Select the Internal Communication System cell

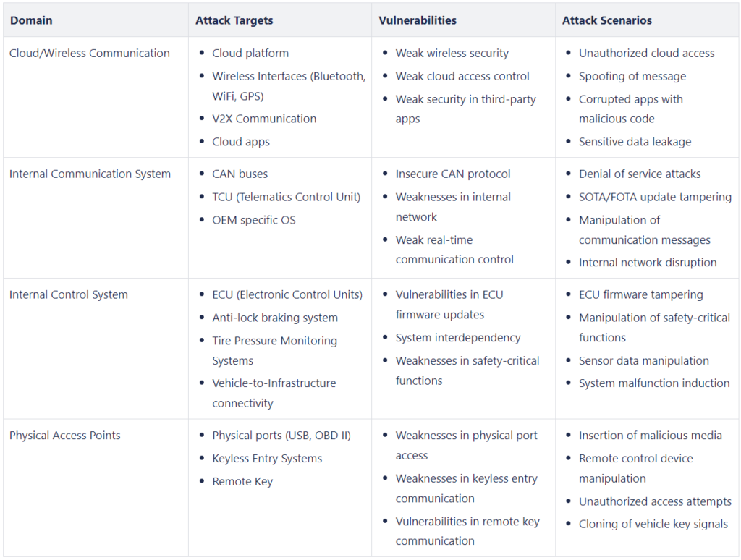click(x=90, y=174)
